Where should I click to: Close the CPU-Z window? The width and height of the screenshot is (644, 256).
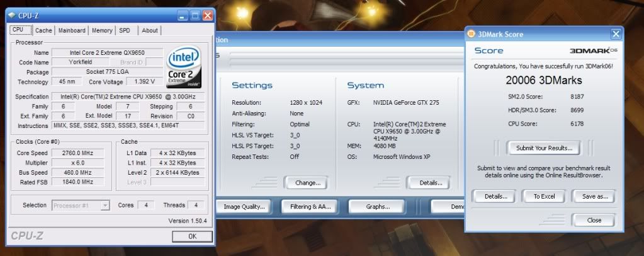(x=208, y=16)
